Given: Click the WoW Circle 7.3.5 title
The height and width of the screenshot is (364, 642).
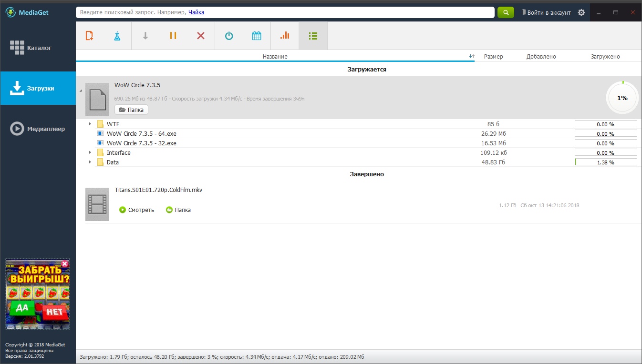Looking at the screenshot, I should coord(137,85).
